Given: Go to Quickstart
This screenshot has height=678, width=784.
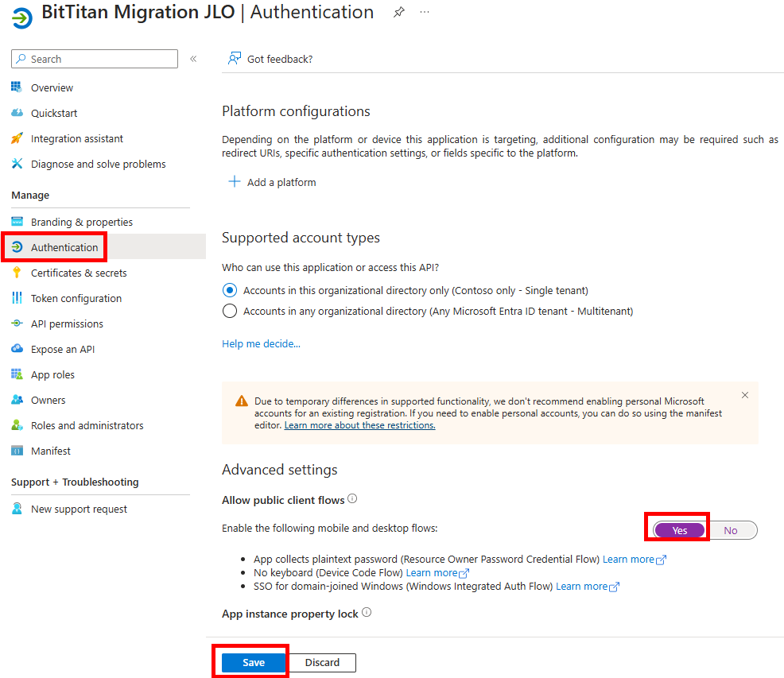Looking at the screenshot, I should (54, 113).
